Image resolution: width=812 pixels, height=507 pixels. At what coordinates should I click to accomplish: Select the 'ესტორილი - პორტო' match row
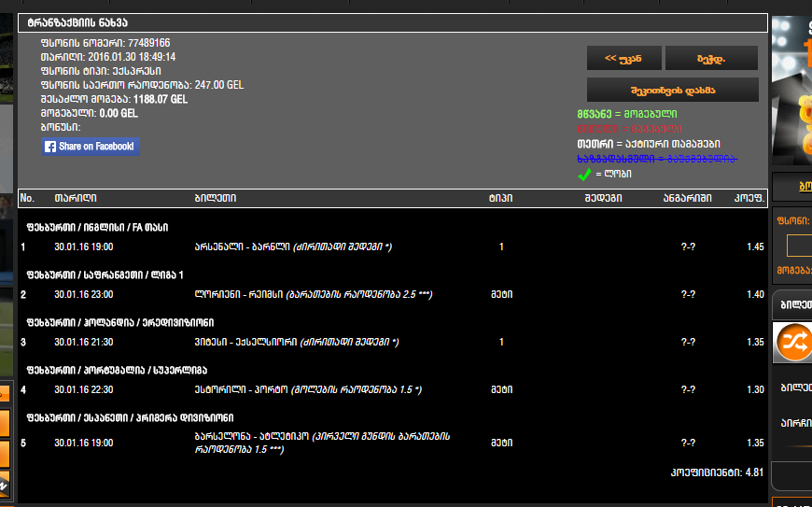(x=393, y=390)
